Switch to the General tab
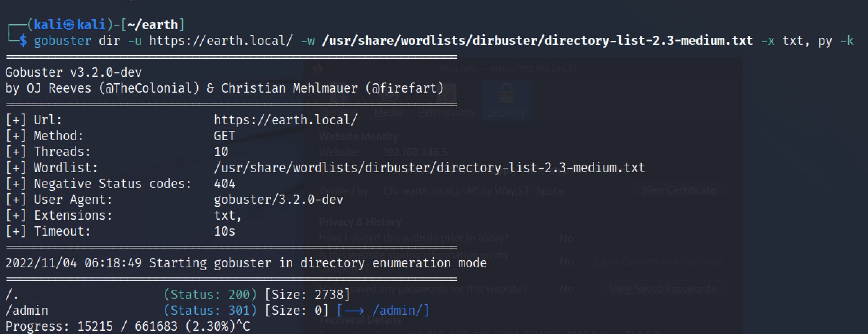The image size is (868, 334). tap(339, 112)
